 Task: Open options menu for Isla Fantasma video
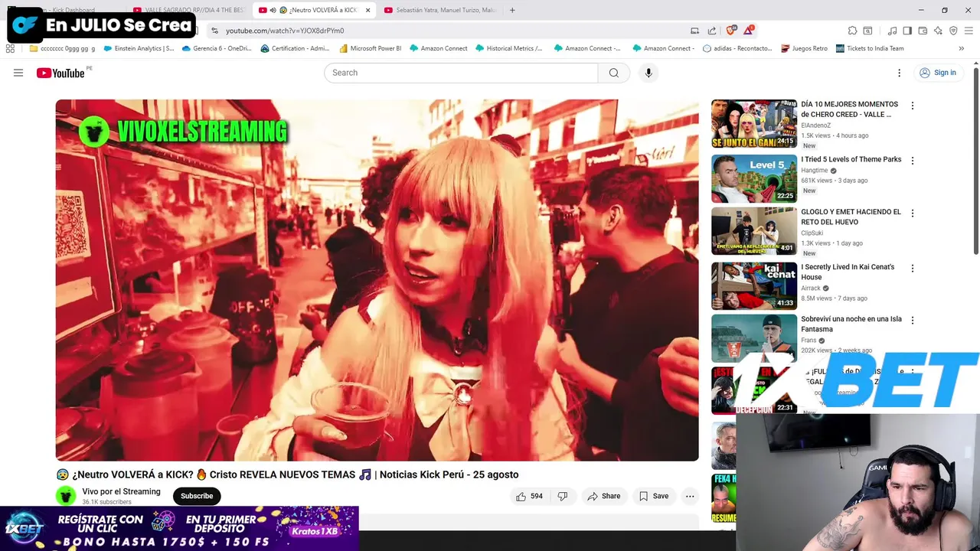(912, 320)
